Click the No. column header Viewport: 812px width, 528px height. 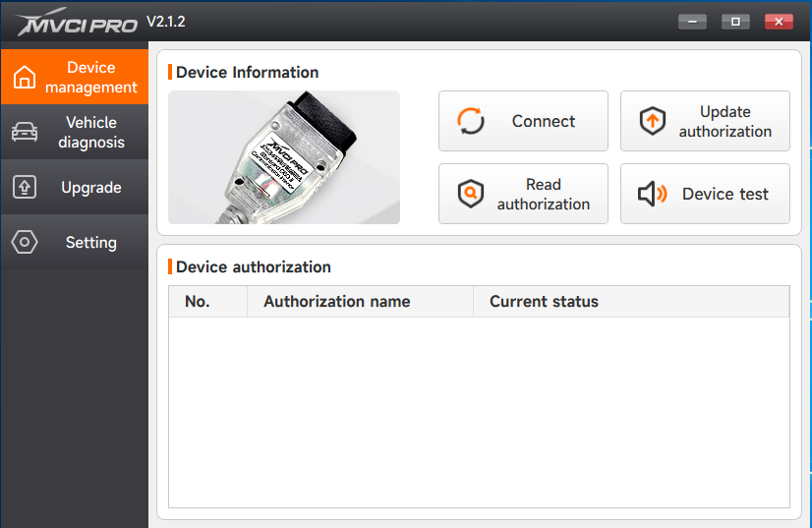(x=198, y=302)
